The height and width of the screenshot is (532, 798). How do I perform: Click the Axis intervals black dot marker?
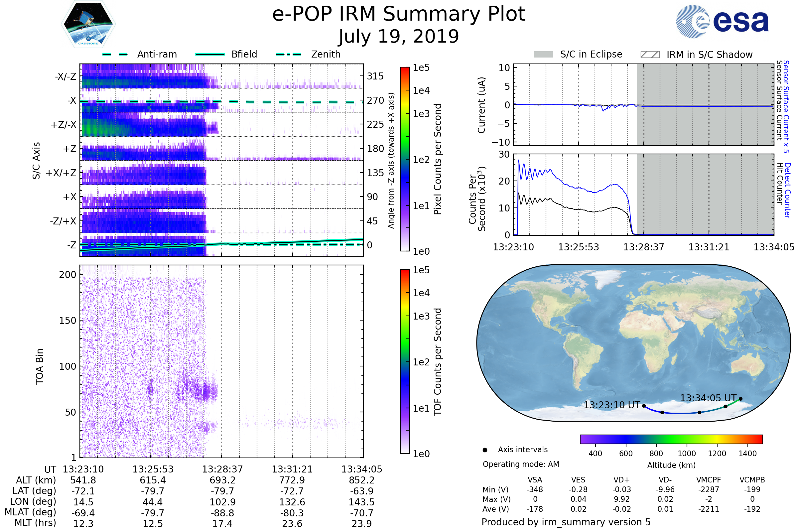pos(485,450)
